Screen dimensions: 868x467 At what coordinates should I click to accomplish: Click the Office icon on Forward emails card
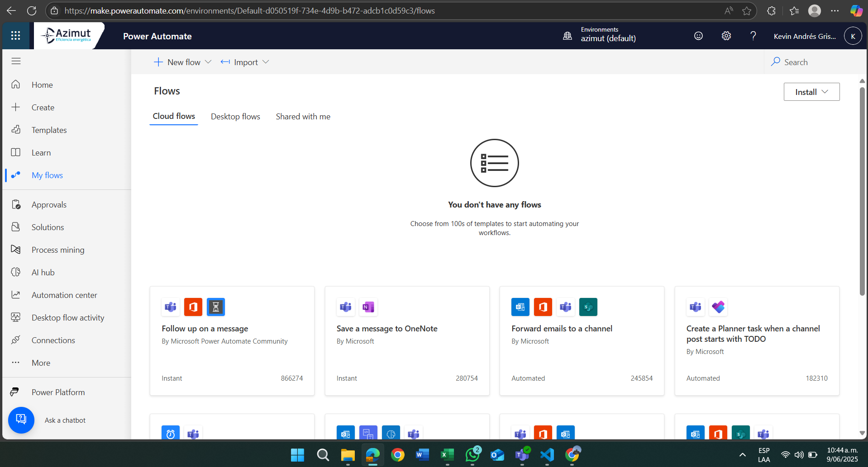click(x=543, y=307)
